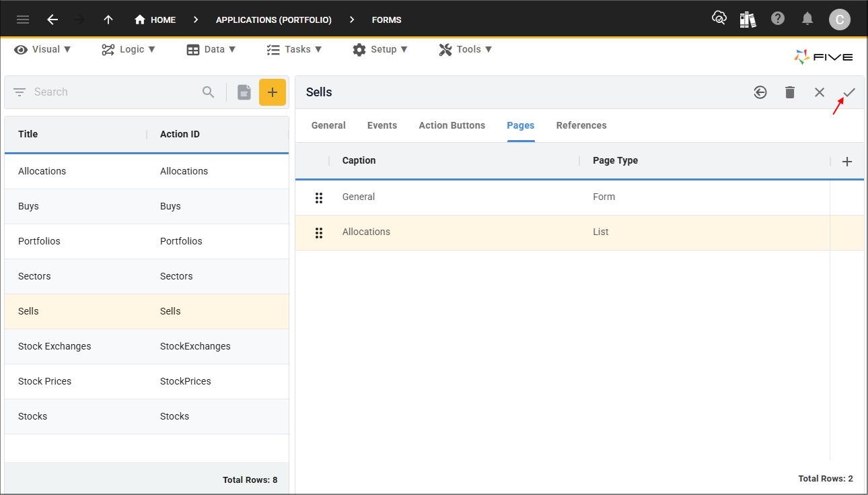Go back with the left arrow
The image size is (868, 495).
coord(52,20)
